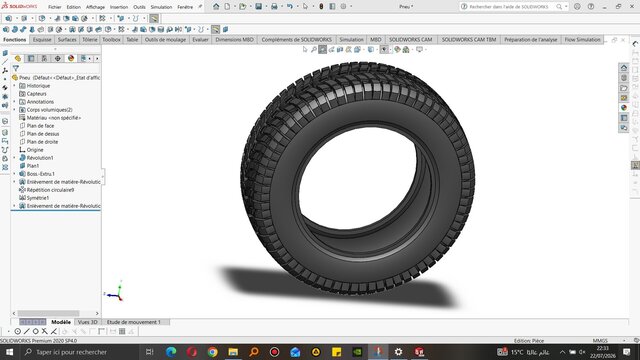Expand more manager tabs with the right arrow
Screen dimensions: 640x360
(x=97, y=58)
